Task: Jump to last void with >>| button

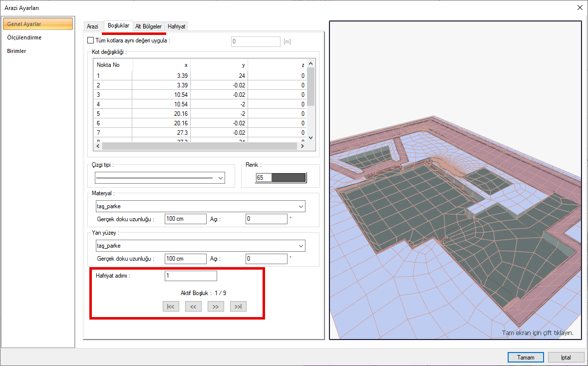Action: [x=238, y=307]
